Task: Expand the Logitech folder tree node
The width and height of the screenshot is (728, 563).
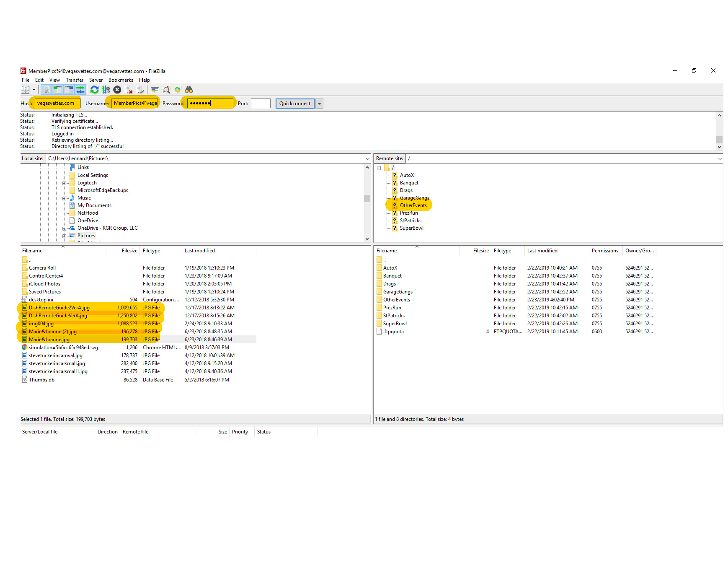Action: [64, 183]
